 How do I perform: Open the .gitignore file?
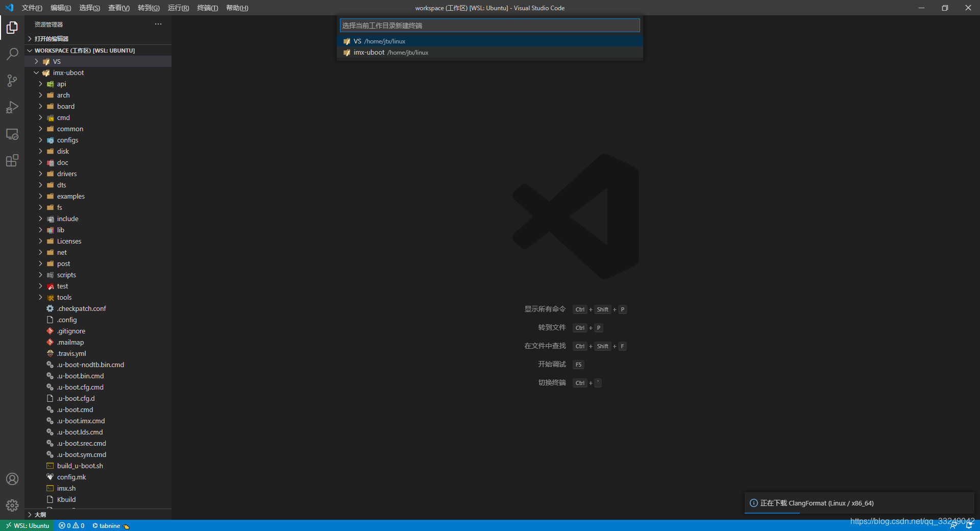(x=98, y=331)
